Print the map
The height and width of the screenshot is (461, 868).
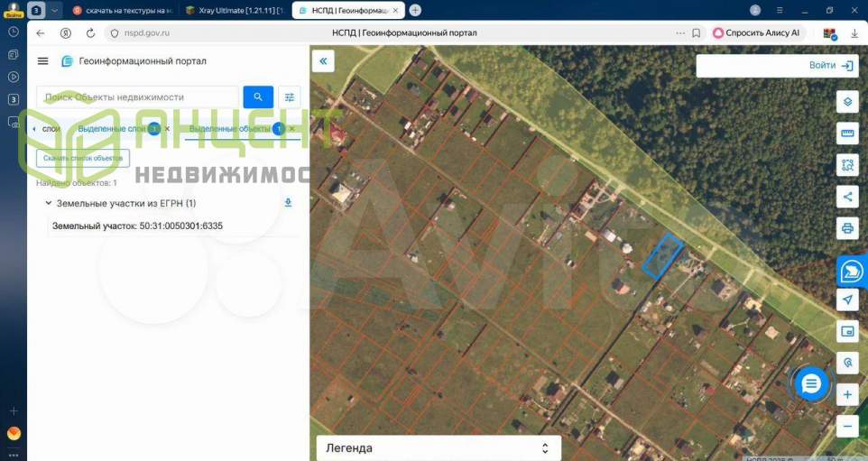coord(847,227)
